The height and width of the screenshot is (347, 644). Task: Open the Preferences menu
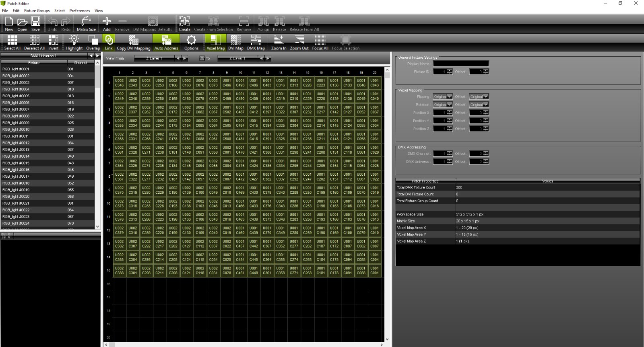click(80, 11)
